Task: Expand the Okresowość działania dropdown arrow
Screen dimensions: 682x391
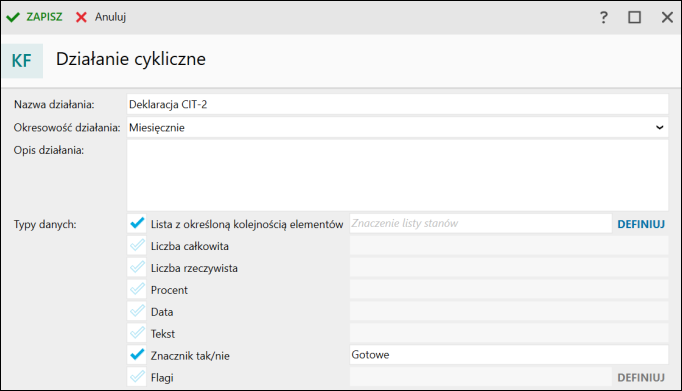Action: (x=659, y=127)
